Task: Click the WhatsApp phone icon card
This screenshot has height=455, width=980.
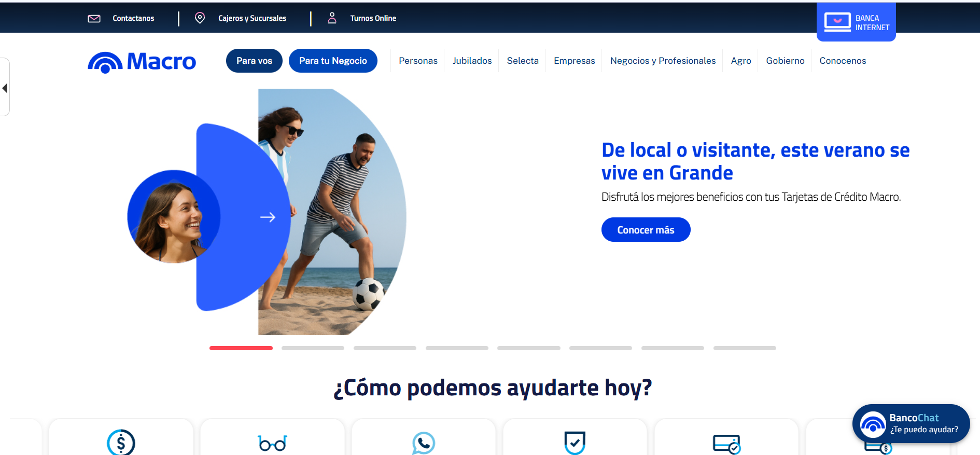Action: [x=424, y=443]
